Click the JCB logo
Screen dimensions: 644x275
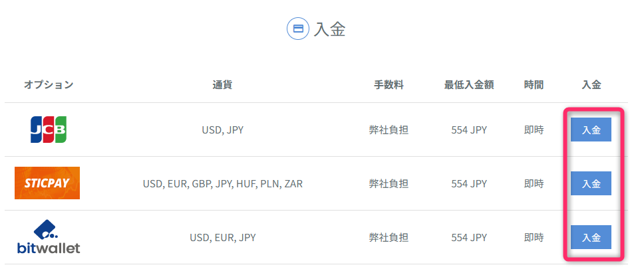[48, 130]
